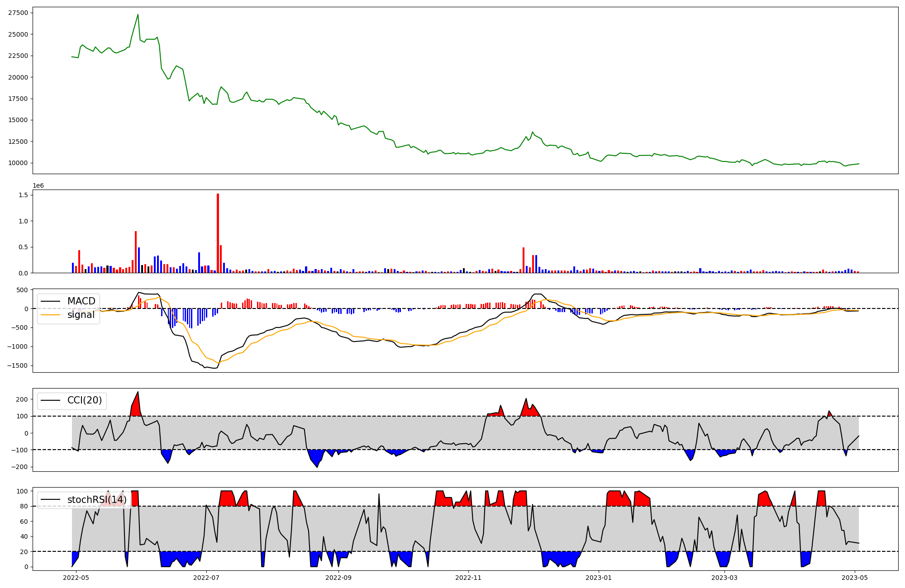This screenshot has width=905, height=588.
Task: Click the MACD legend entry
Action: tap(81, 301)
